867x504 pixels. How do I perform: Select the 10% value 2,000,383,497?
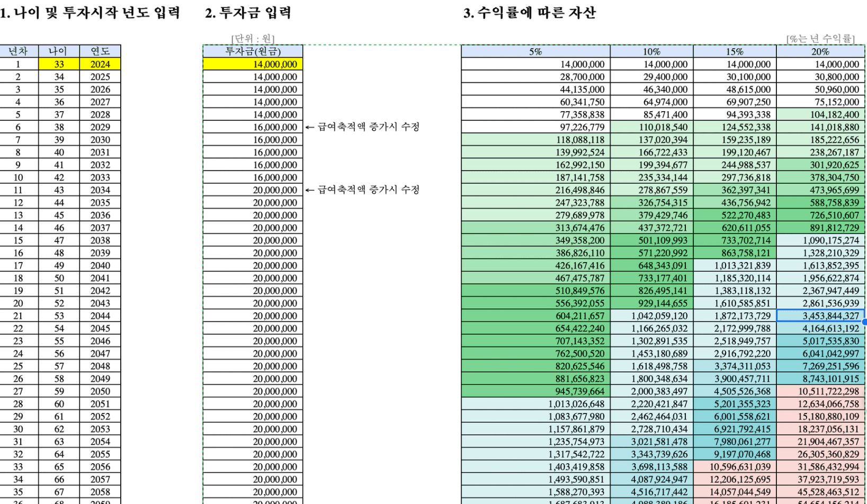(651, 391)
